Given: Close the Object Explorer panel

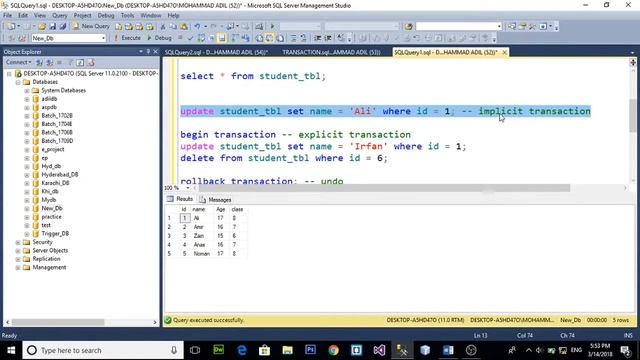Looking at the screenshot, I should [x=155, y=51].
